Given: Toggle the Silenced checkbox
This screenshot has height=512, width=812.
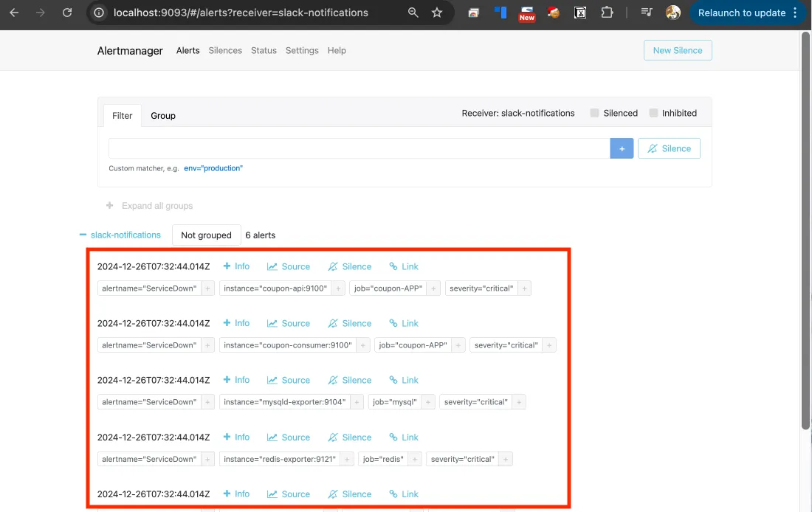Looking at the screenshot, I should [594, 113].
